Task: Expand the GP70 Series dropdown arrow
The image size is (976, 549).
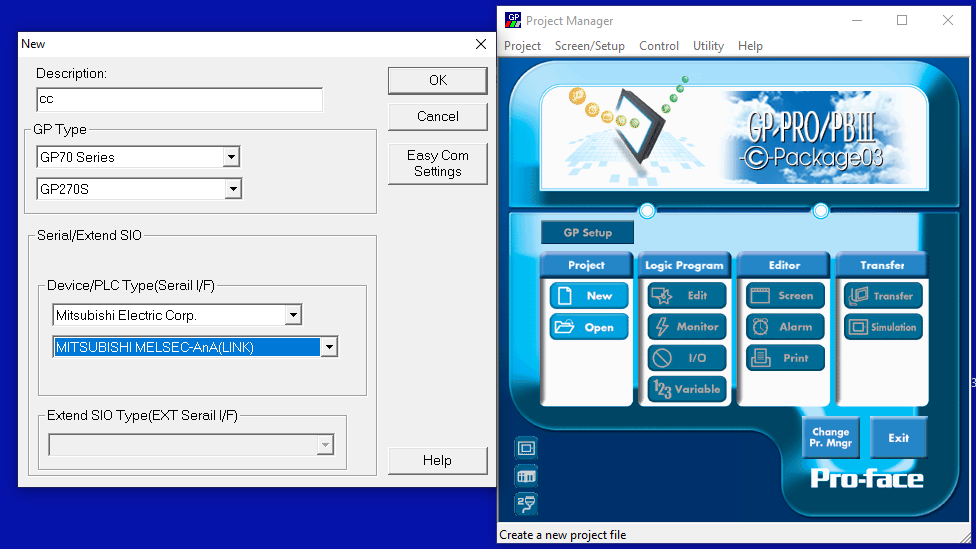Action: click(x=231, y=157)
